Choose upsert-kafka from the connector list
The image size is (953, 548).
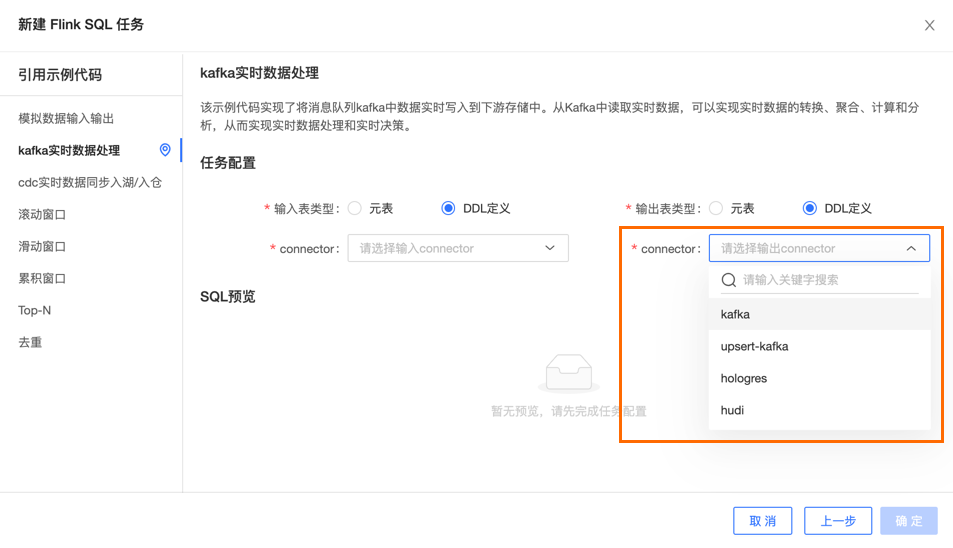819,346
